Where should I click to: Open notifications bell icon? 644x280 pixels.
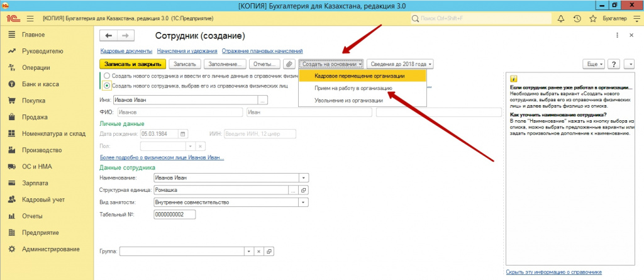tap(561, 18)
